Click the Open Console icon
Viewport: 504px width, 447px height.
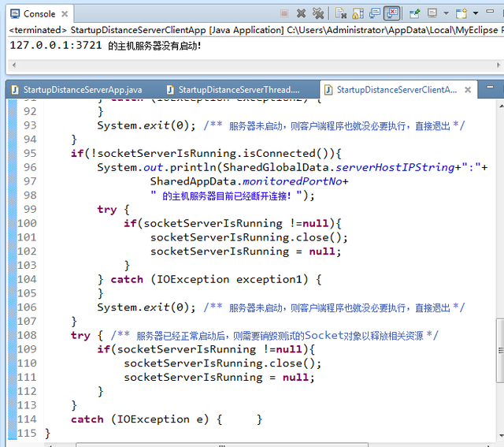click(461, 13)
